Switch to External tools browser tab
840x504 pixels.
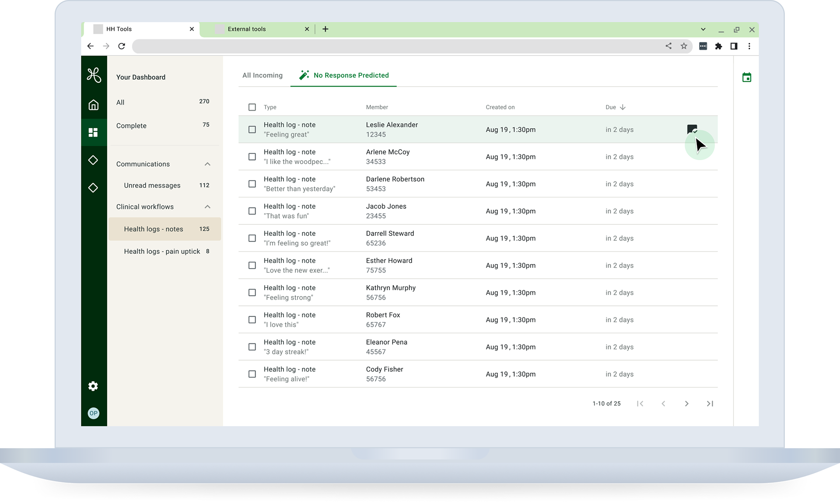(x=257, y=29)
